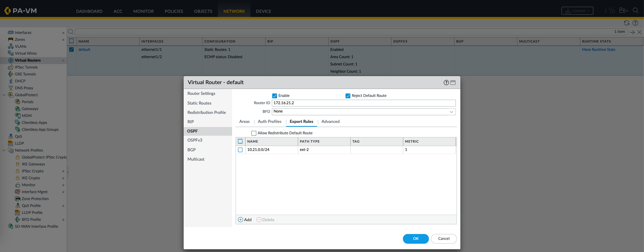Enable Allow Redistribute Default Route
This screenshot has width=644, height=252.
[254, 133]
